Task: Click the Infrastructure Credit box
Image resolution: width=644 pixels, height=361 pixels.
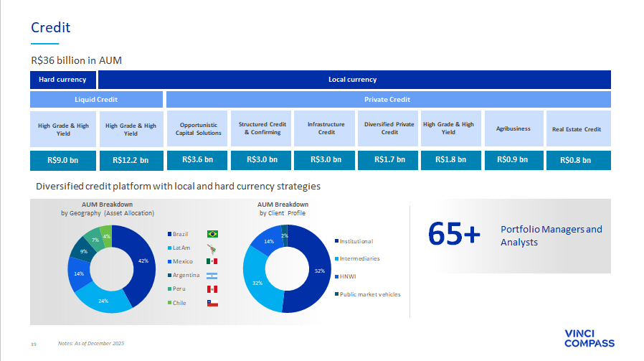Action: (x=326, y=128)
